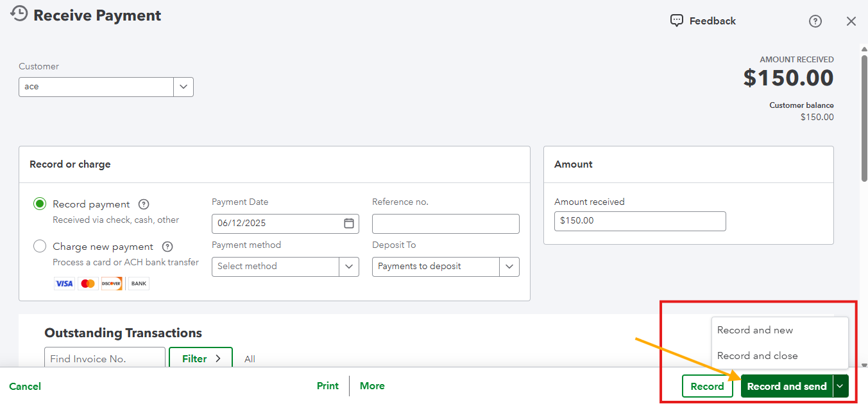
Task: Click the Record button
Action: [x=707, y=386]
